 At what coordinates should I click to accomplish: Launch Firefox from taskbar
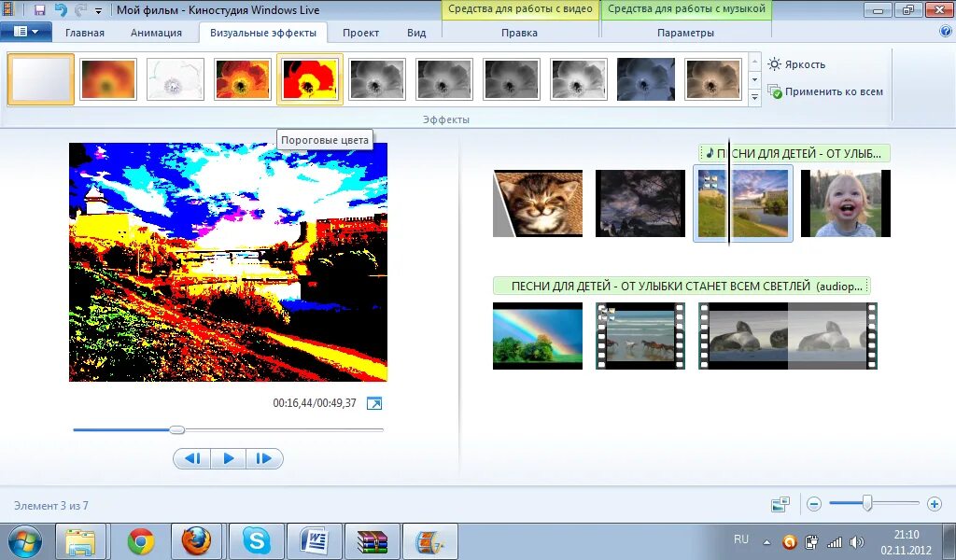pos(196,541)
